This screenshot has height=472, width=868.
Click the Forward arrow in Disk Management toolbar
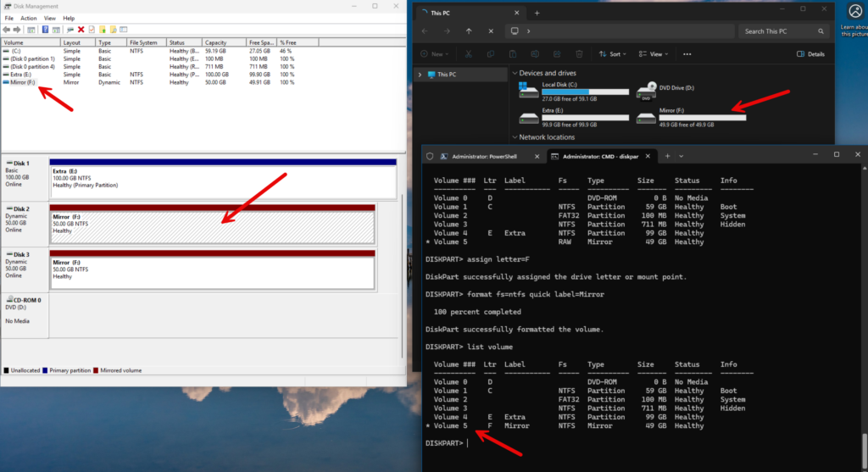pos(17,30)
